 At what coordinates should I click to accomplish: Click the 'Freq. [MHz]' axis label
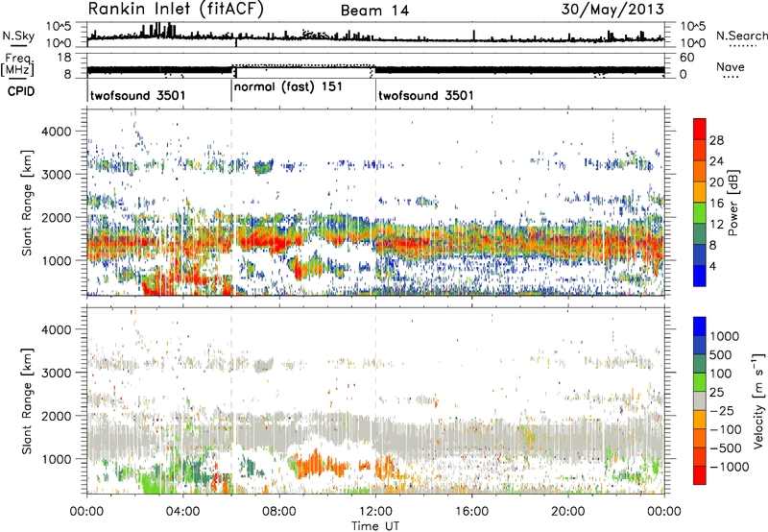point(17,64)
